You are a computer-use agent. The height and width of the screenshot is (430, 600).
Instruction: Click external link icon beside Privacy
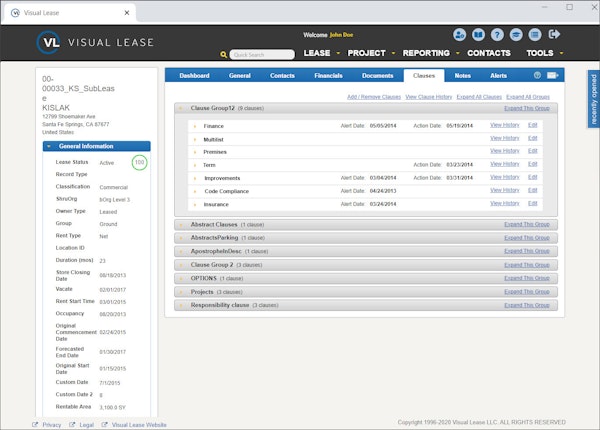click(x=35, y=425)
